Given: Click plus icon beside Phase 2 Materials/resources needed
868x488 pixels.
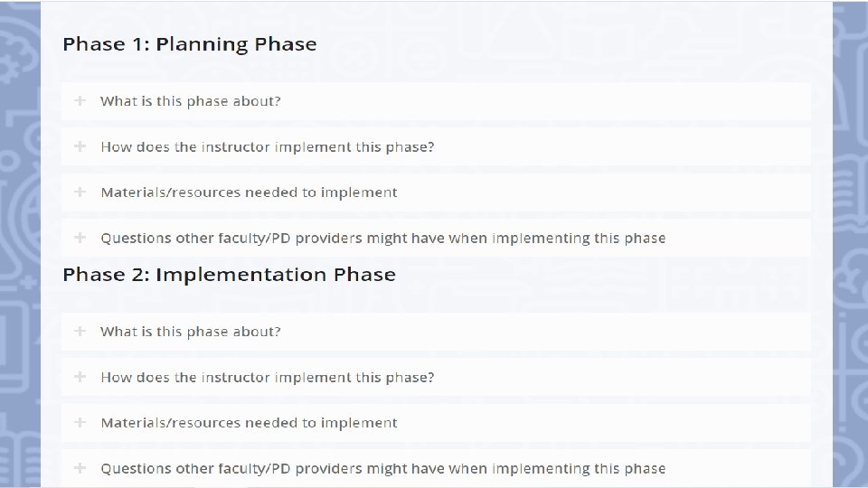Looking at the screenshot, I should pos(80,422).
